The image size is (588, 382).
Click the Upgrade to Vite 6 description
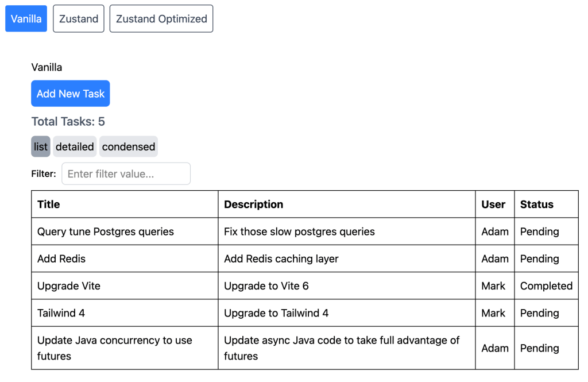[266, 285]
